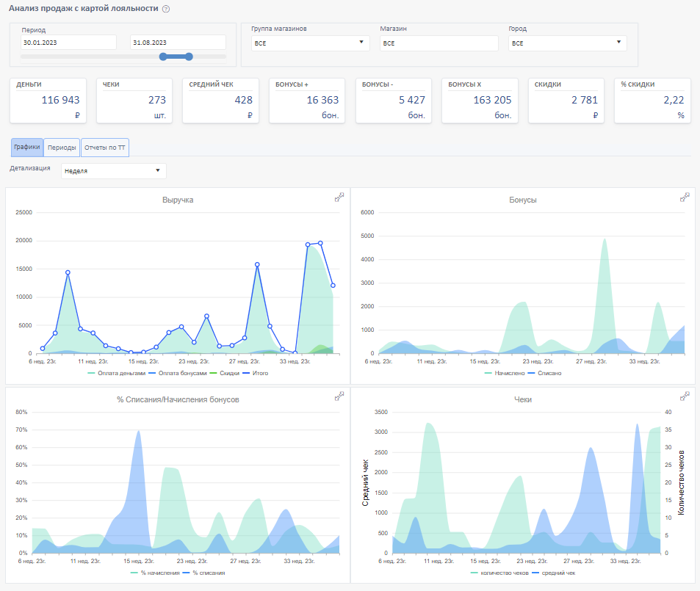Expand the Чеки chart to fullscreen
This screenshot has height=591, width=700.
(x=685, y=396)
